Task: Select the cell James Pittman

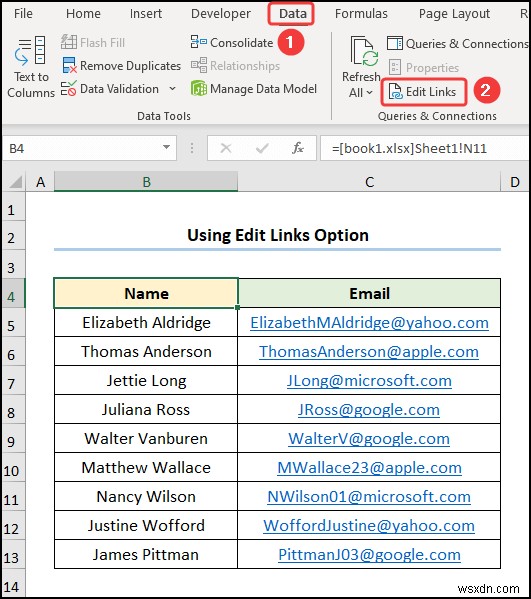Action: [x=146, y=555]
